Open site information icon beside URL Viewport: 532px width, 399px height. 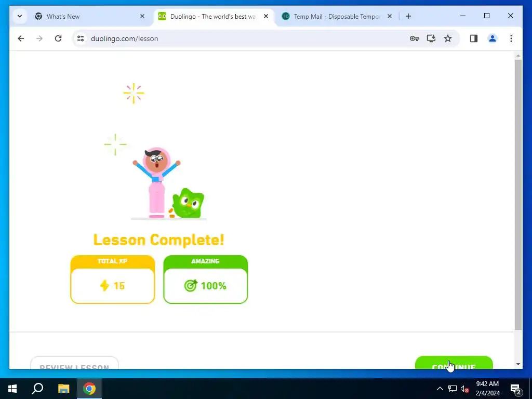pyautogui.click(x=81, y=38)
